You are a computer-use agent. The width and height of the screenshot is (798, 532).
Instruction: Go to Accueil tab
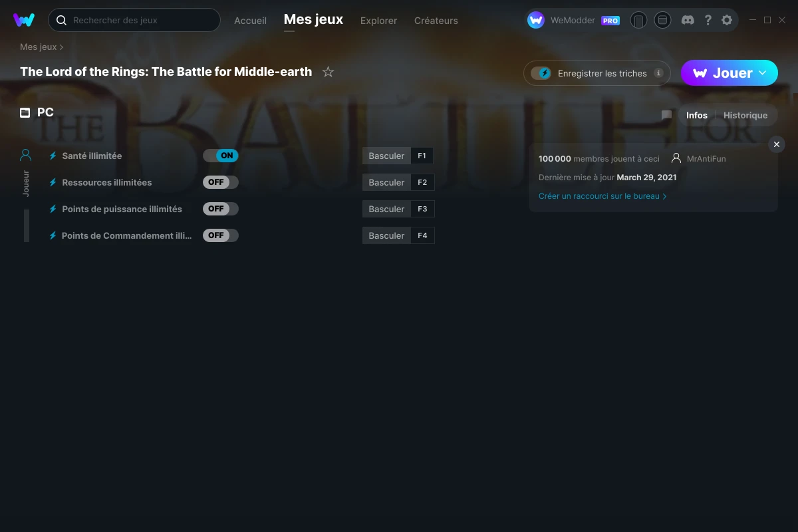(x=250, y=21)
